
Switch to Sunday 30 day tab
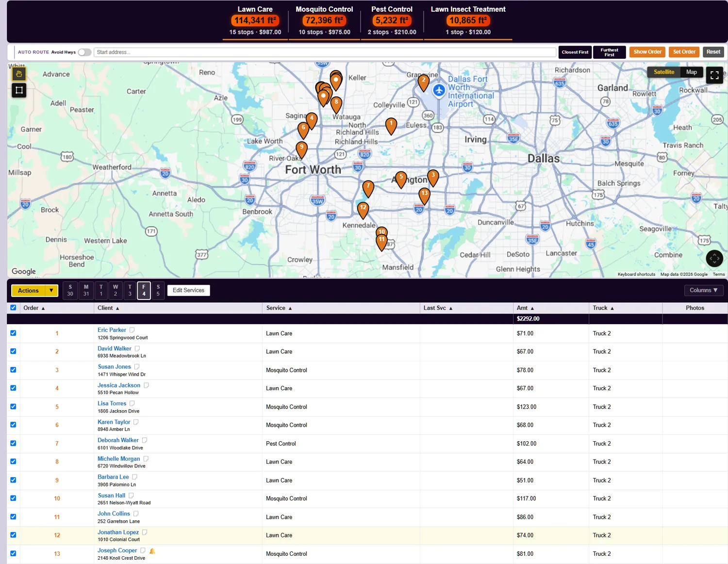(x=70, y=290)
